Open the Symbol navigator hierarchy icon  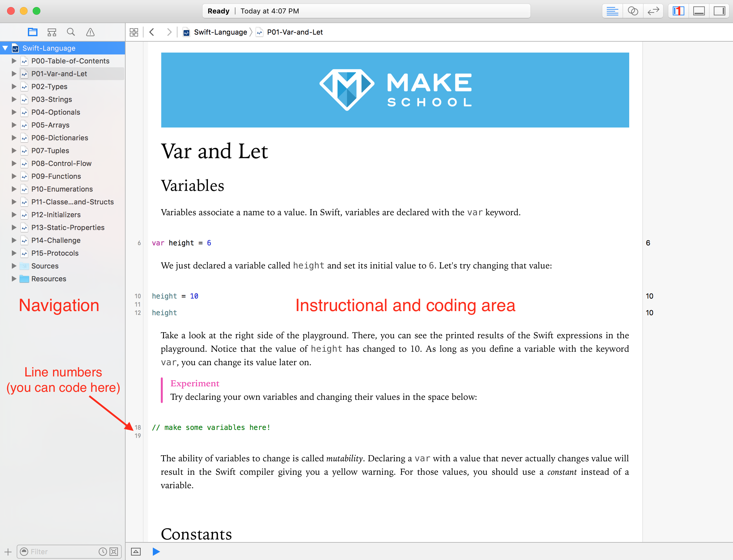pyautogui.click(x=52, y=32)
